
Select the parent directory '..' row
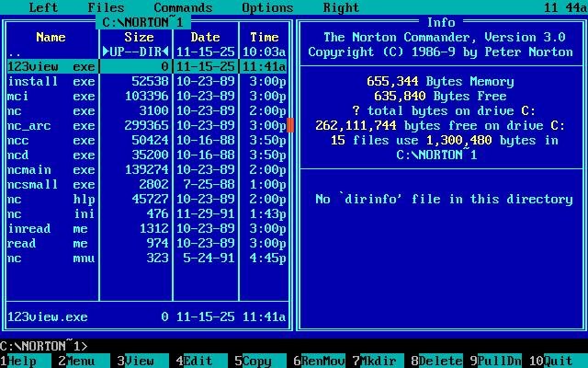tap(147, 52)
